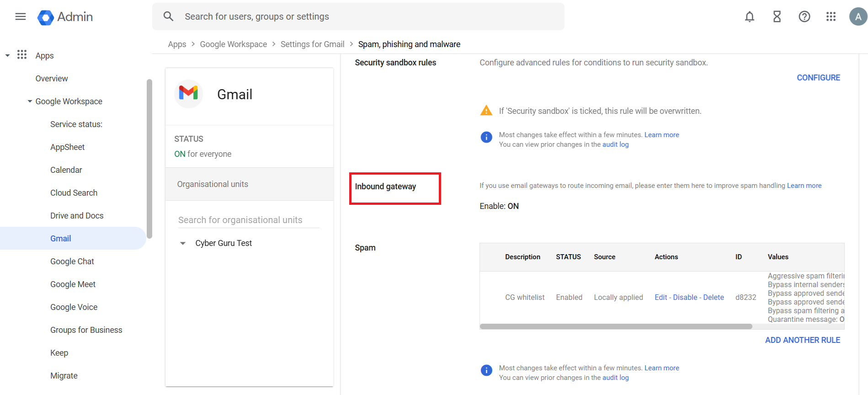Screen dimensions: 868x395
Task: Go to Google Workspace breadcrumb
Action: tap(234, 44)
